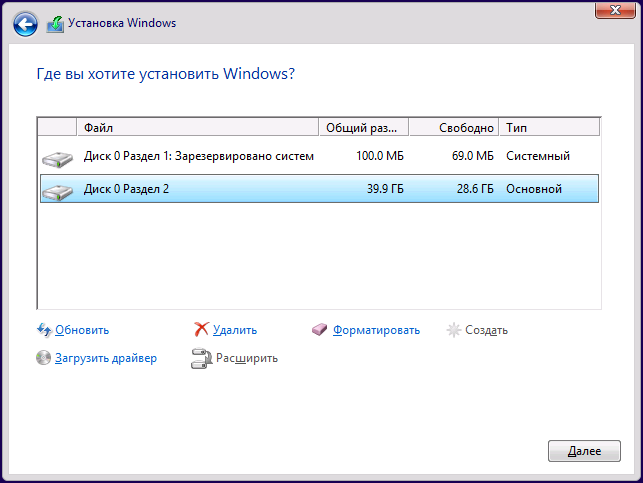Click the Создать star icon
This screenshot has height=483, width=643.
pos(454,330)
